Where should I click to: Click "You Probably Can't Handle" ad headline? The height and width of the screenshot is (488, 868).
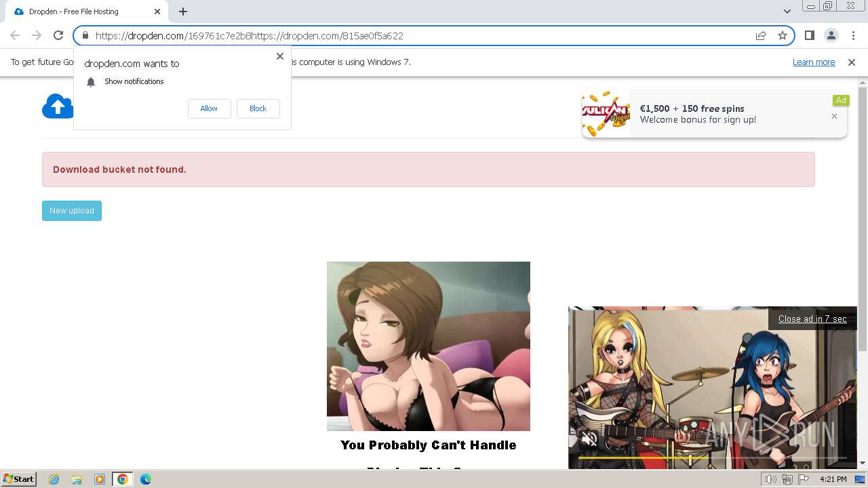pos(429,445)
